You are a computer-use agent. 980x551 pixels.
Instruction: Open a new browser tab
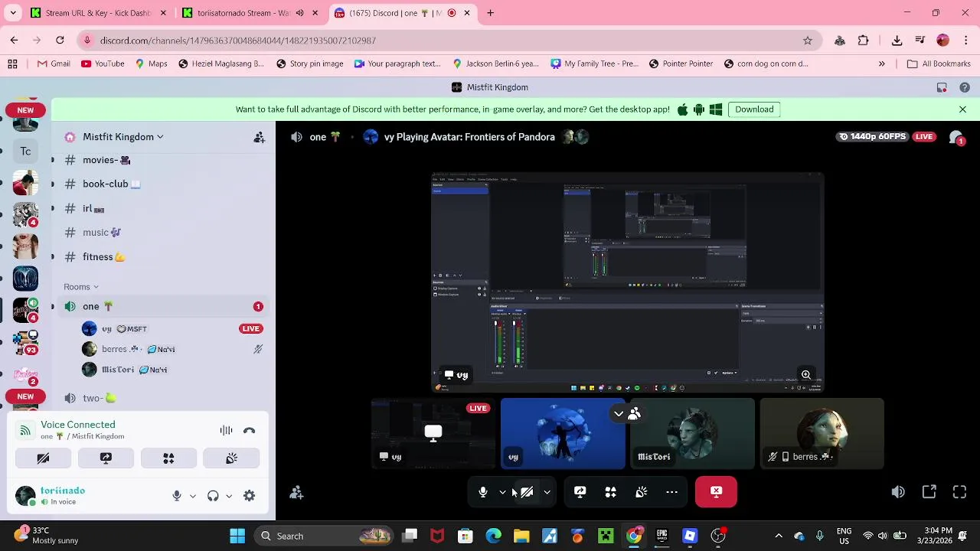[491, 13]
